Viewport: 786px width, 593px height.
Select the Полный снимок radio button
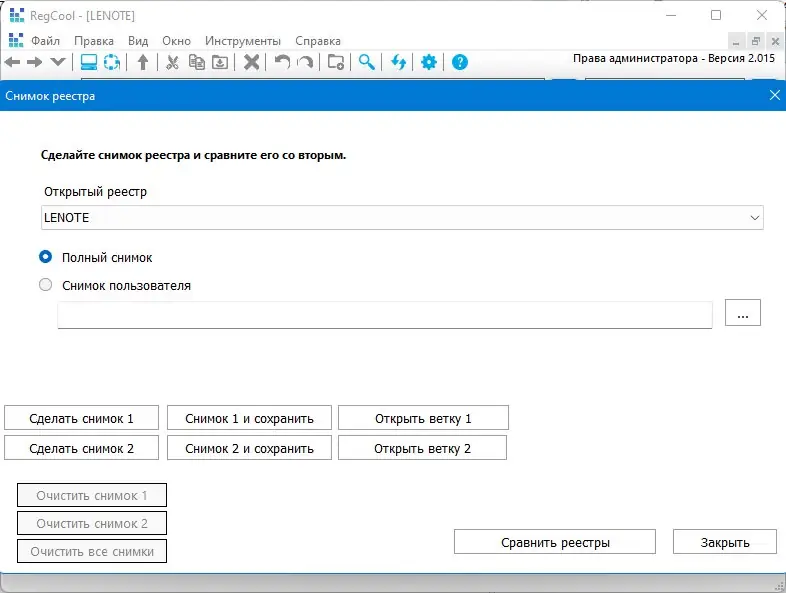point(45,257)
